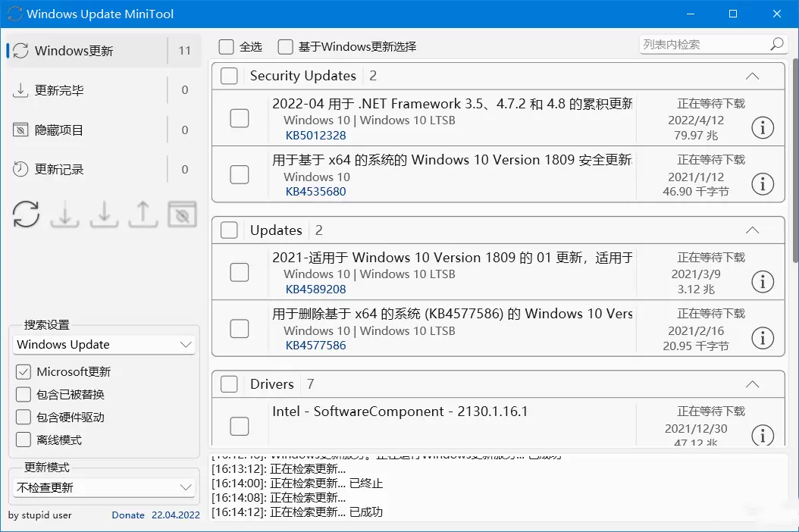Open the Windows Update source dropdown
This screenshot has height=532, width=799.
(104, 345)
